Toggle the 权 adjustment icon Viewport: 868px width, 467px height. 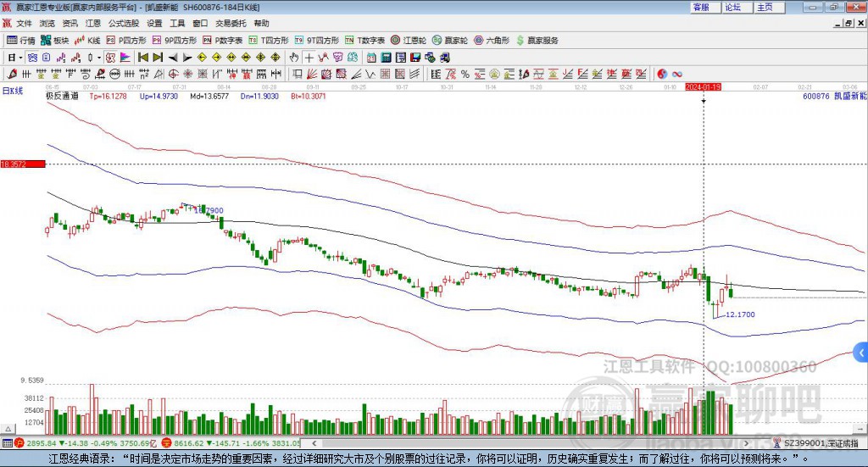111,58
